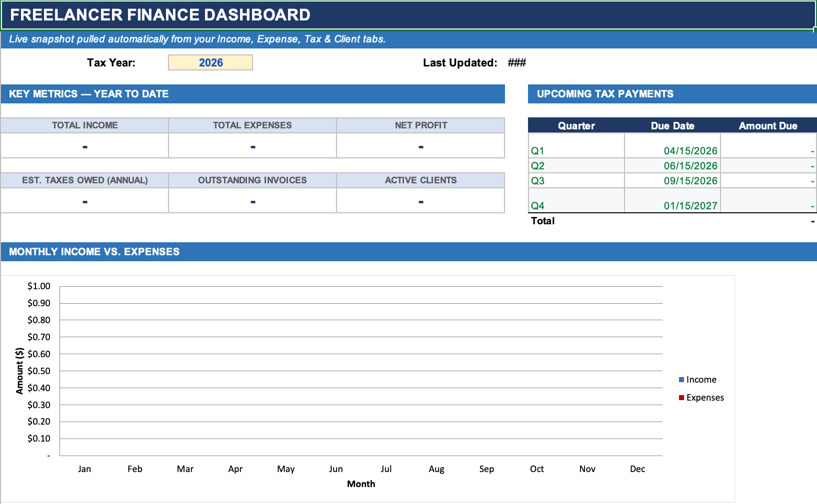
Task: Click the FREELANCER FINANCE DASHBOARD title cell
Action: (x=408, y=15)
